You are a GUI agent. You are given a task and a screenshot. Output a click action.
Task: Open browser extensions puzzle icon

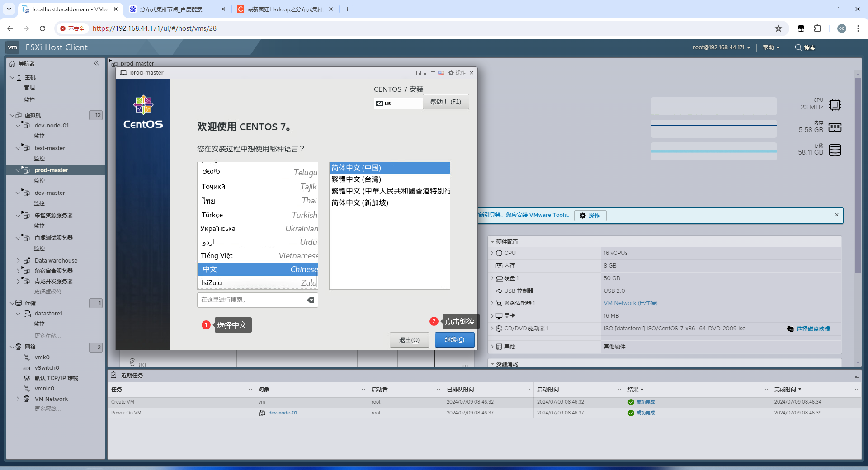817,28
